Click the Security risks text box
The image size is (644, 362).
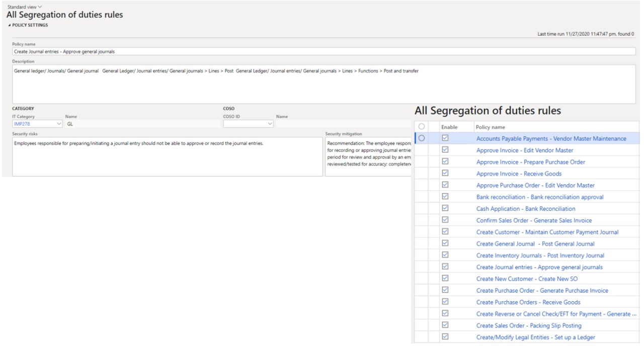[167, 156]
